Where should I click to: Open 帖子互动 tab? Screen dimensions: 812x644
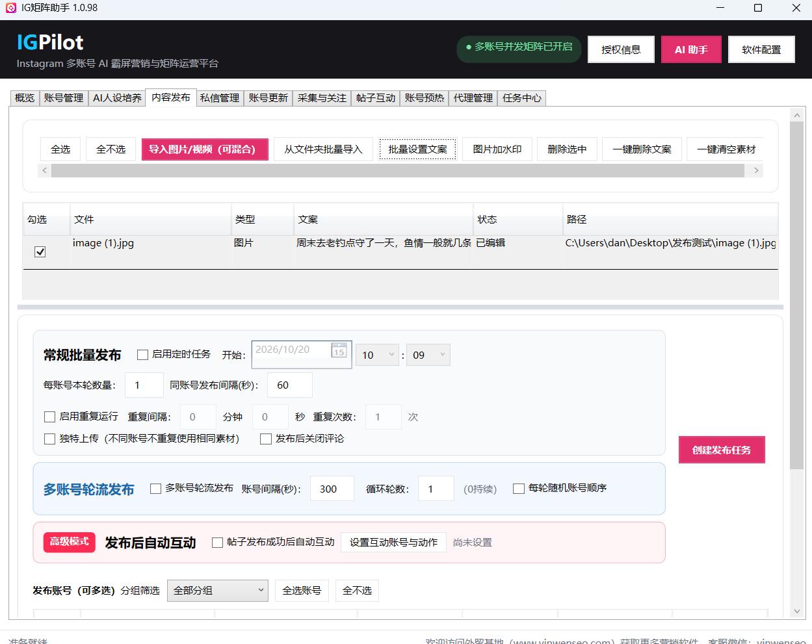click(376, 98)
